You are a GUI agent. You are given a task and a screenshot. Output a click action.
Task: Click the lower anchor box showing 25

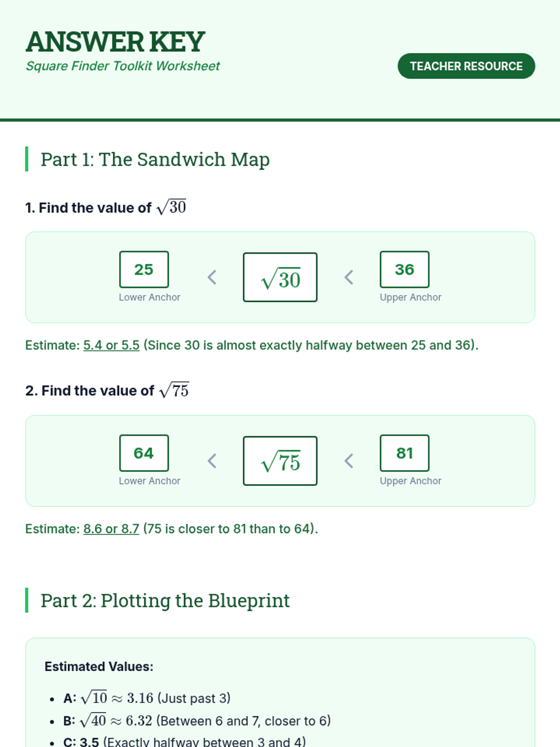[144, 269]
